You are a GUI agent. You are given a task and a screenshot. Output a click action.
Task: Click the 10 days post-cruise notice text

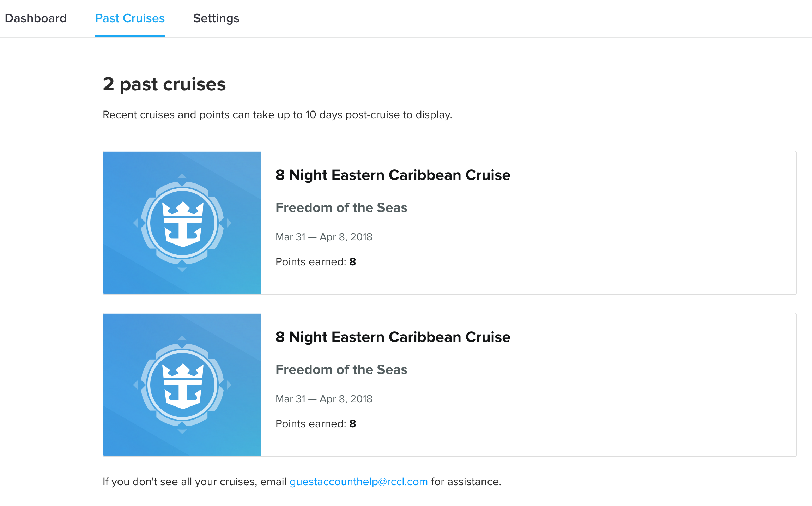point(277,115)
